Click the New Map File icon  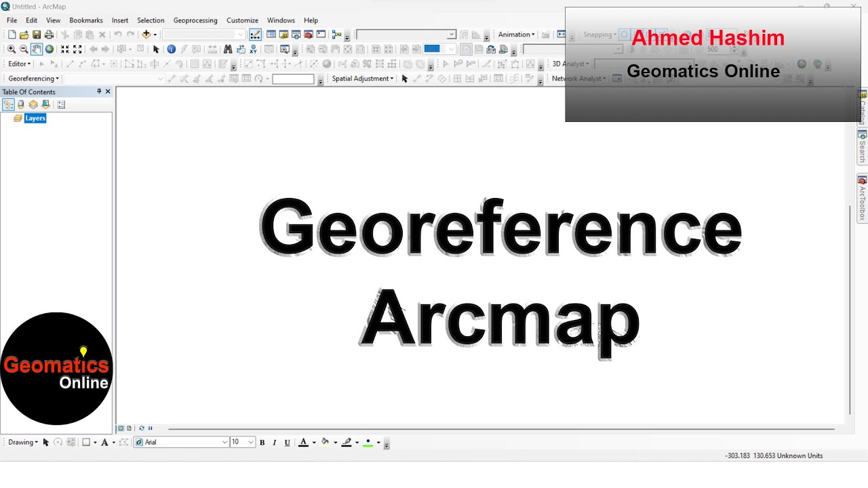(x=12, y=35)
